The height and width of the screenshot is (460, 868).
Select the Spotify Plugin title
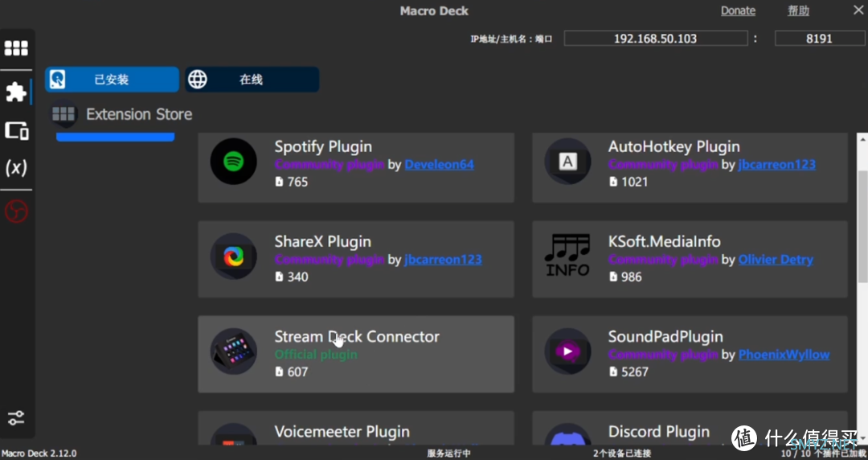coord(323,147)
